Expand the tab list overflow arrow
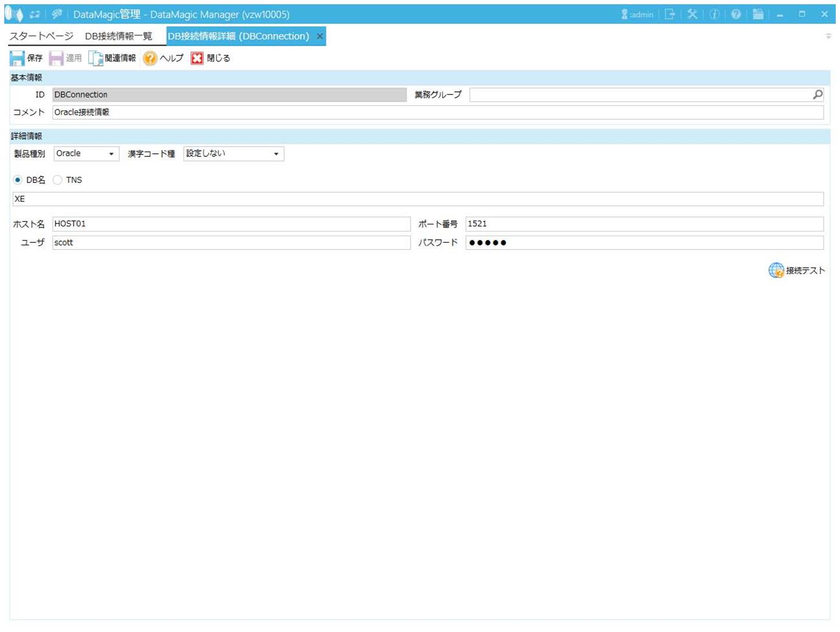Viewport: 840px width, 632px height. tap(828, 36)
